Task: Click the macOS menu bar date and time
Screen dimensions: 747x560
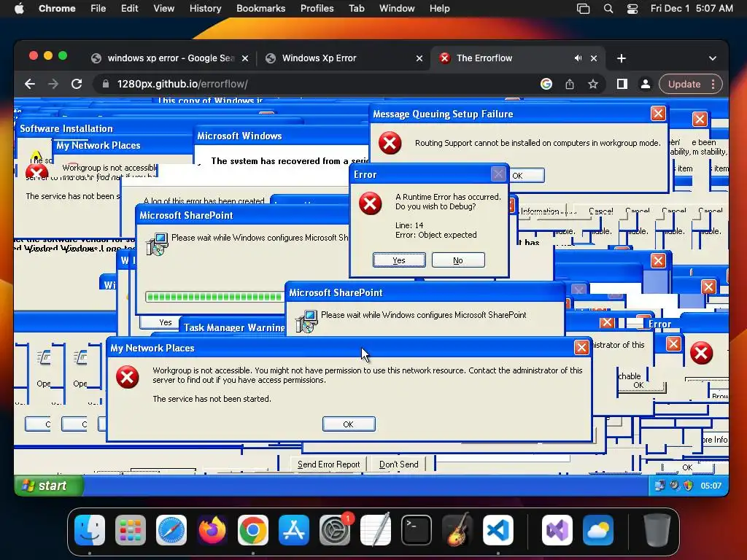Action: 692,9
